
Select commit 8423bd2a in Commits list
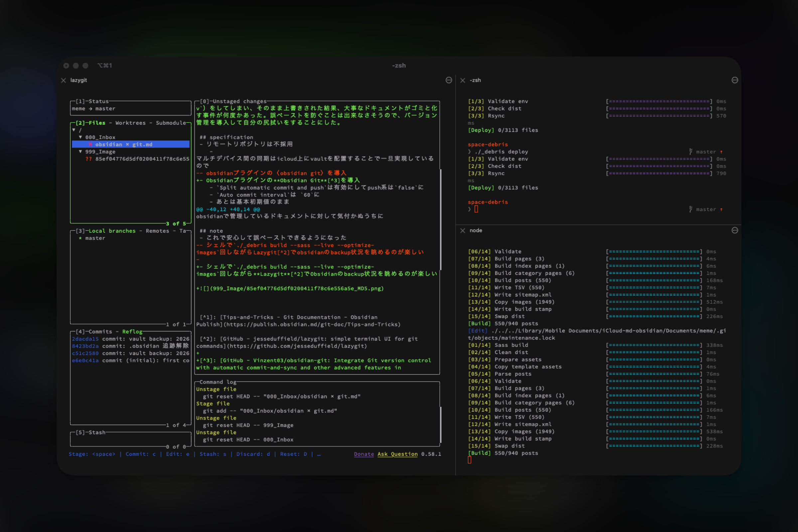(x=85, y=346)
